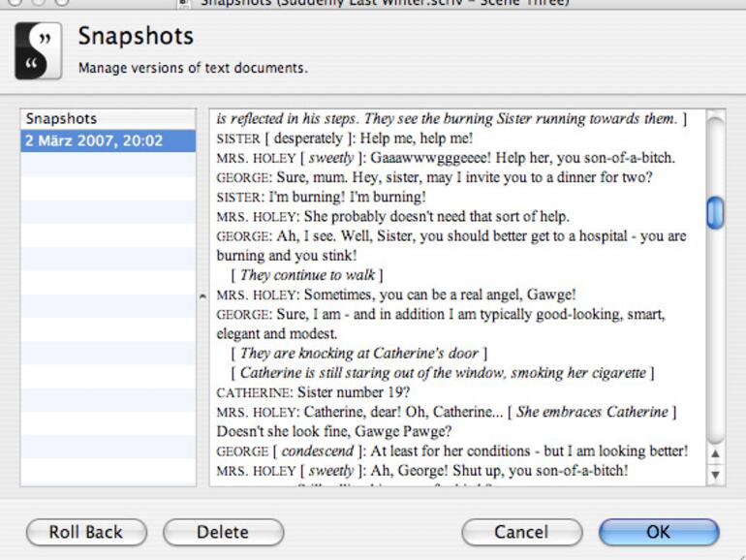Select the 2 März 2007, 20:02 snapshot
The image size is (746, 560).
(94, 141)
